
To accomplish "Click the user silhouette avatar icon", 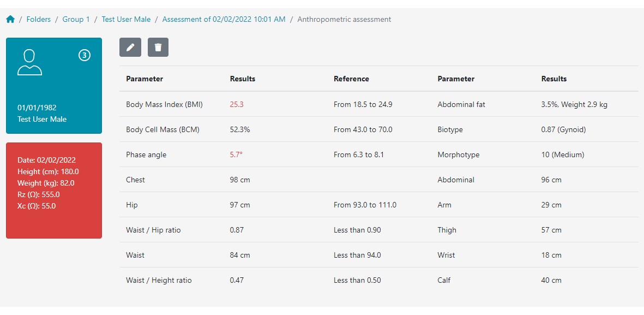I will 29,62.
